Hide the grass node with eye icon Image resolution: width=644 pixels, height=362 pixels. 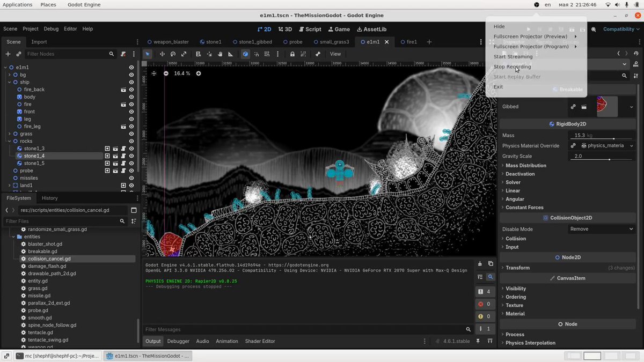[131, 134]
